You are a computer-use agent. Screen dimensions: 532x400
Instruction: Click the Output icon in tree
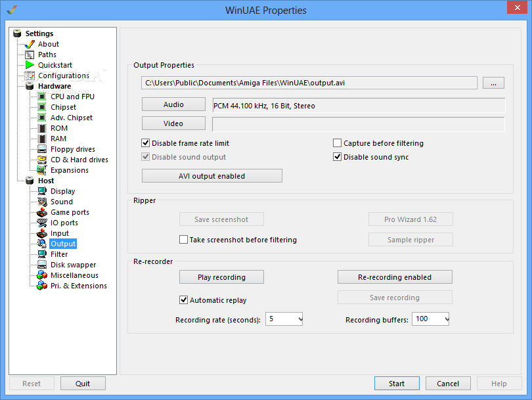42,244
